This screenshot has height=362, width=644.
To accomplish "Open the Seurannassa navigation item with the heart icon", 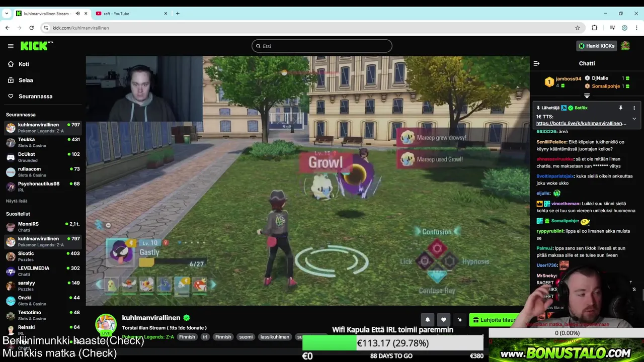I will click(35, 97).
